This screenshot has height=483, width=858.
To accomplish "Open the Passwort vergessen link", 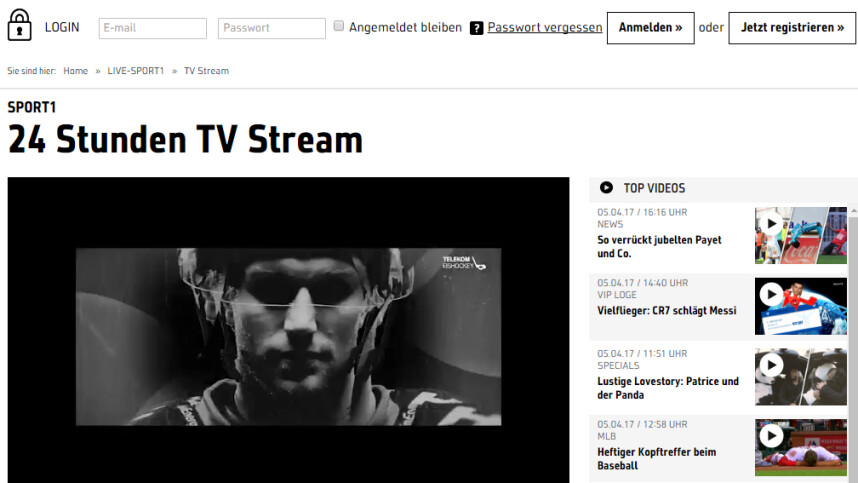I will tap(544, 27).
